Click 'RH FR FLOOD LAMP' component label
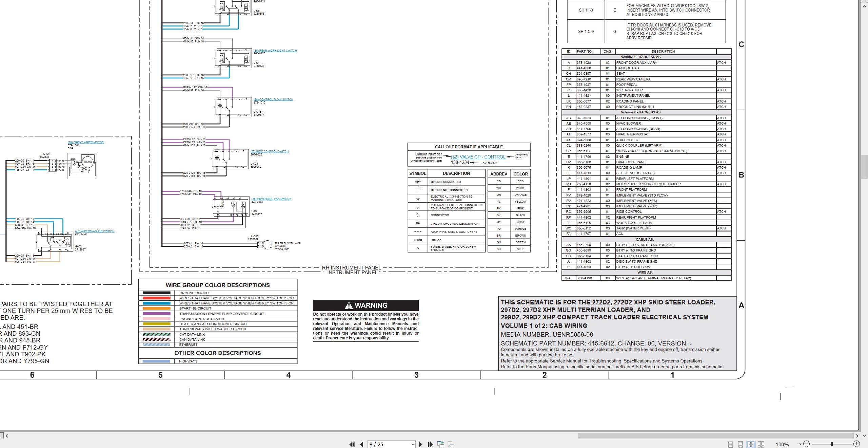 [288, 243]
